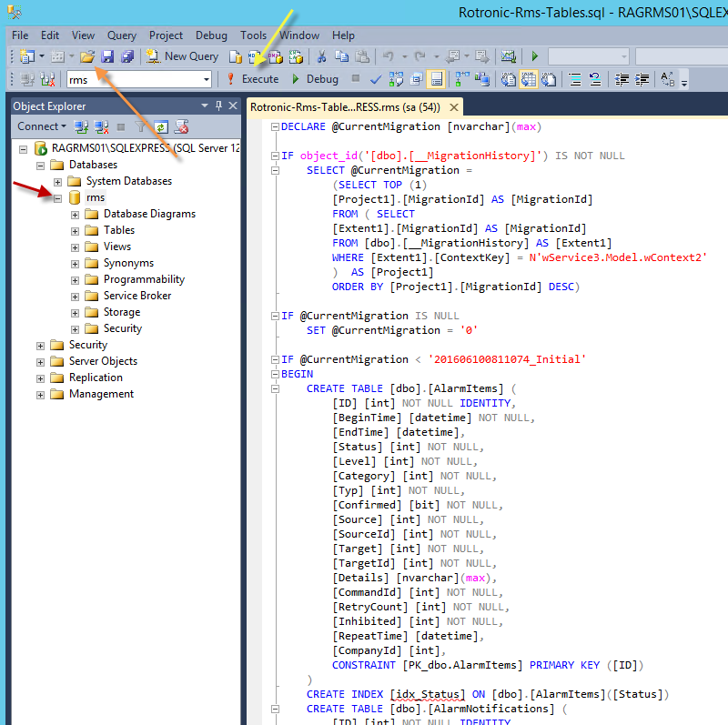Open a Database Engine Query
Viewport: 728px width, 725px height.
(x=236, y=56)
